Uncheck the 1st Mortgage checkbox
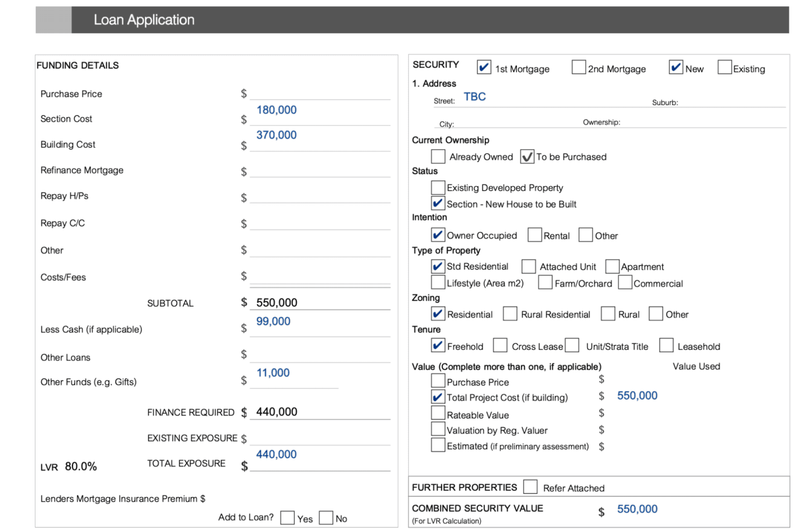 484,67
